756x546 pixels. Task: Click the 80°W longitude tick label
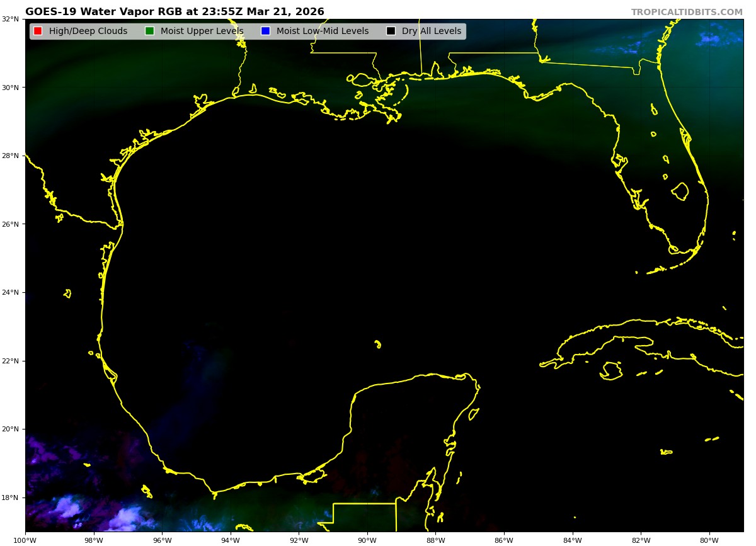[x=709, y=540]
